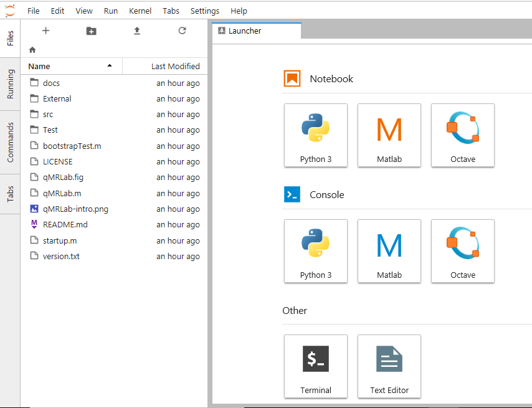Launch a Matlab notebook

[389, 135]
